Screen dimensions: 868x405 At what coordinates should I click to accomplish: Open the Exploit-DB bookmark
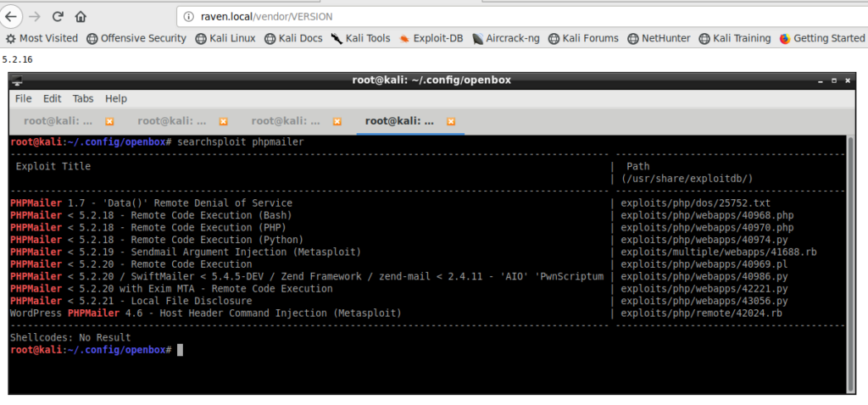click(x=431, y=38)
